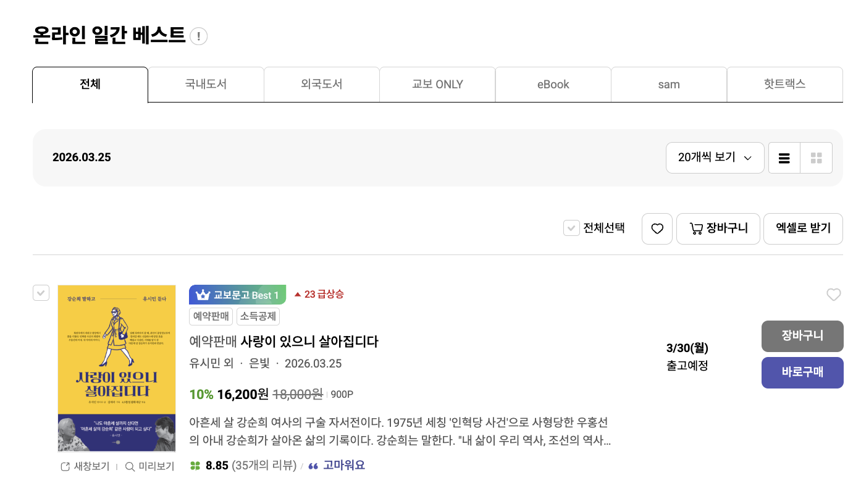Click the publisher name 은빛
The width and height of the screenshot is (861, 504).
point(259,364)
